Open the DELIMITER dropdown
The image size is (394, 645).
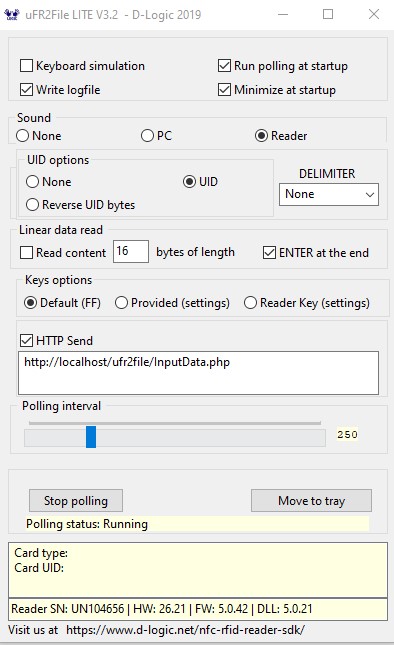[x=329, y=194]
